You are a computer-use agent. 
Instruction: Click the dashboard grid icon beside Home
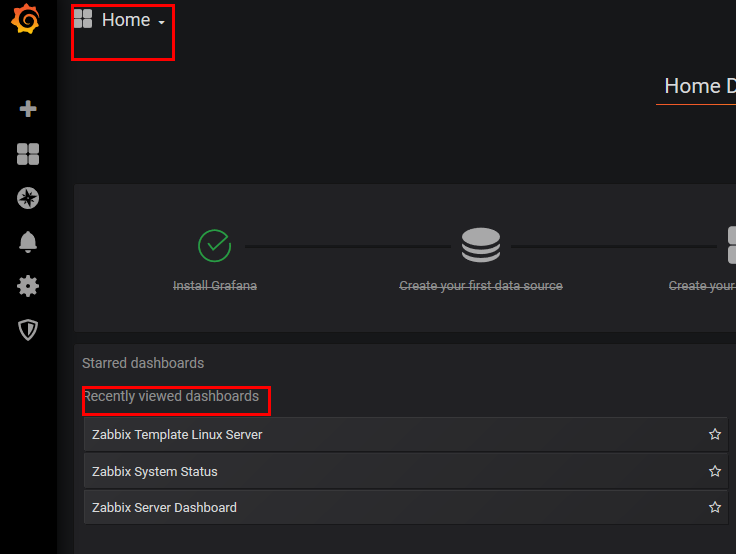click(x=83, y=20)
